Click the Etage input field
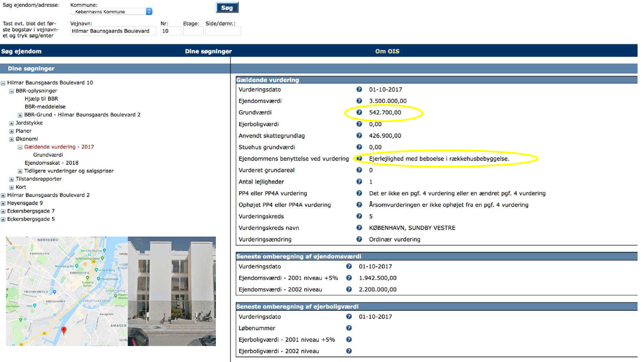Image resolution: width=644 pixels, height=362 pixels. [x=193, y=31]
